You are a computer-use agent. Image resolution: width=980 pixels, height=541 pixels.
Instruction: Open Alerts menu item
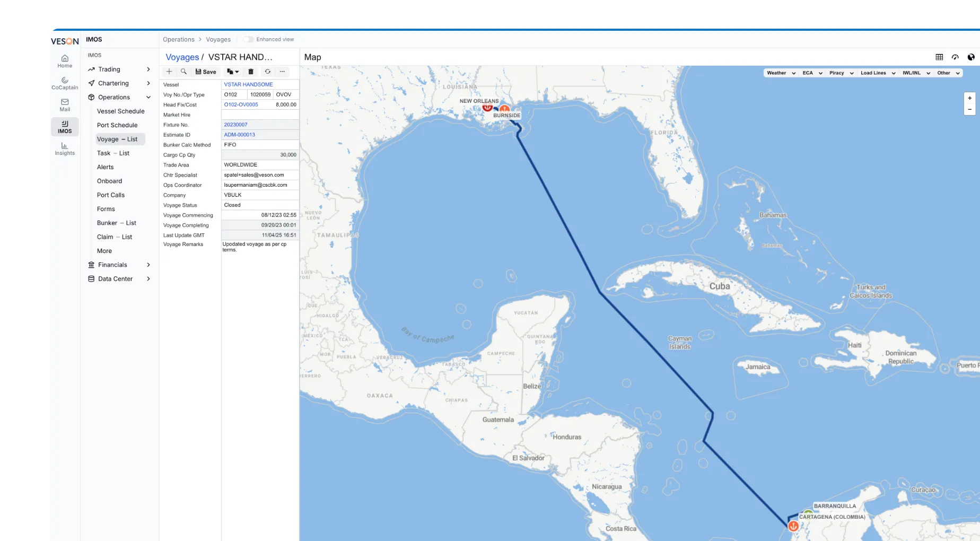[106, 167]
